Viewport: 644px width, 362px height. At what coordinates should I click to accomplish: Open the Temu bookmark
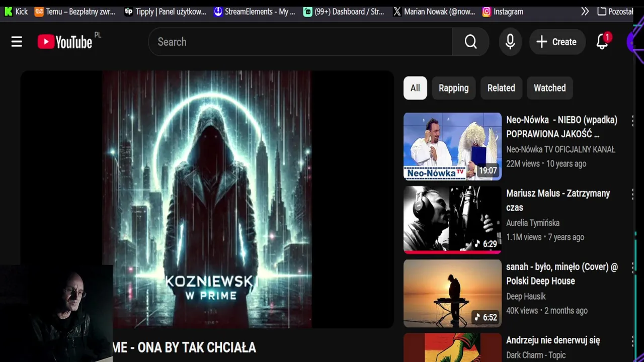74,12
